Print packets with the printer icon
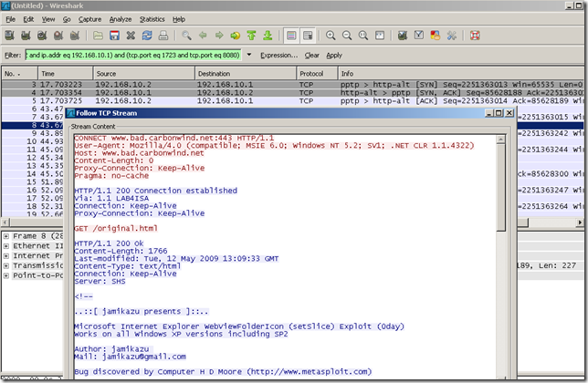The height and width of the screenshot is (383, 588). point(163,36)
